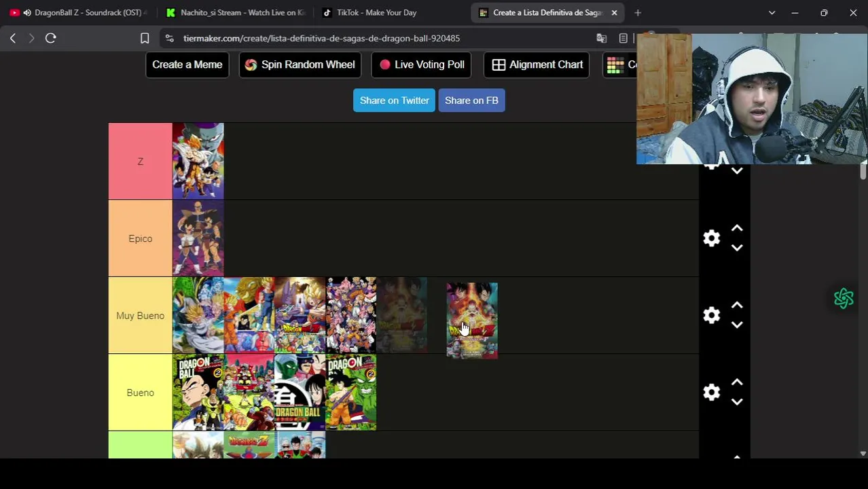Open site information icon beside the URL
This screenshot has width=868, height=489.
point(170,39)
